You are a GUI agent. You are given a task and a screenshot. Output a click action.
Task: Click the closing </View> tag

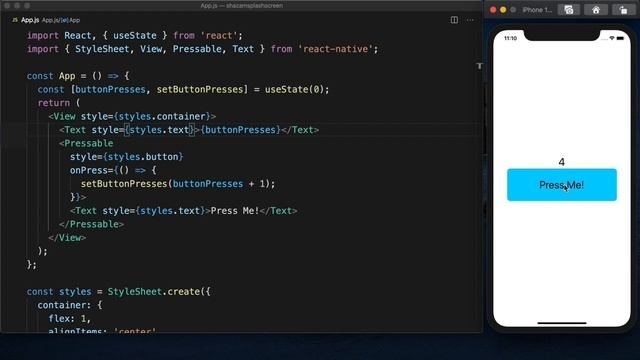click(x=67, y=238)
